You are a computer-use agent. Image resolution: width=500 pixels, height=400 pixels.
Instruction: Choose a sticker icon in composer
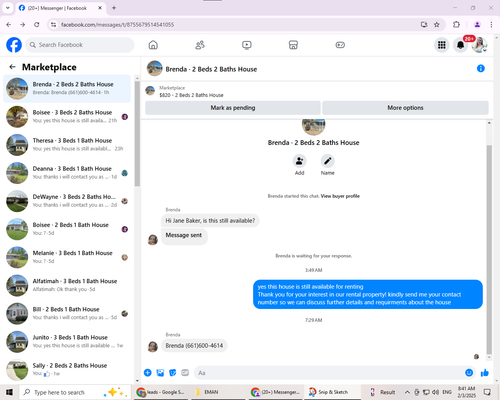[x=173, y=373]
